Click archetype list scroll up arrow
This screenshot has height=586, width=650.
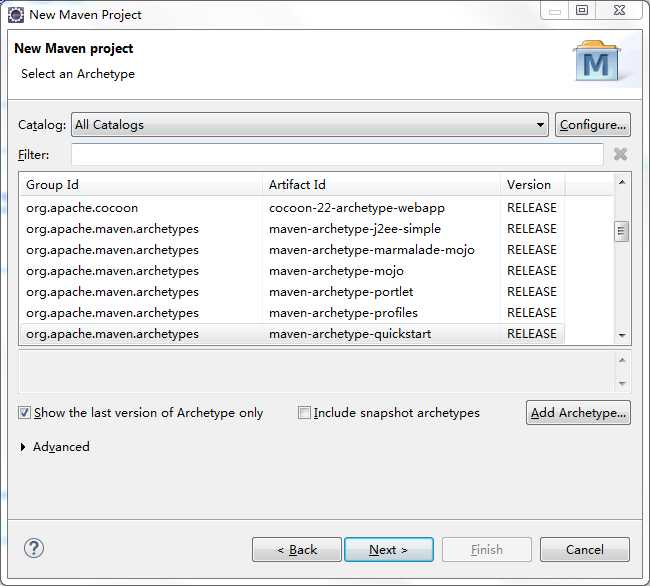pyautogui.click(x=621, y=182)
